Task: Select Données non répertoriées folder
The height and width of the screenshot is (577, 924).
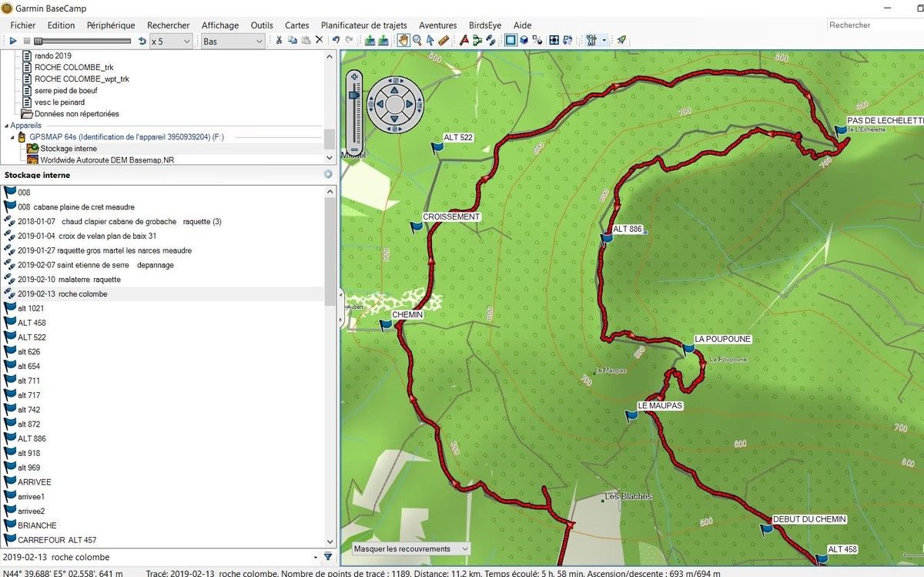Action: click(x=76, y=113)
